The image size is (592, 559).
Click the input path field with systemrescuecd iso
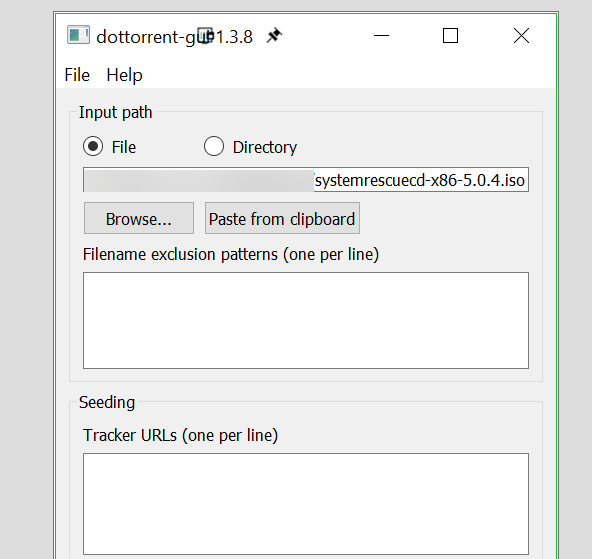(x=306, y=180)
